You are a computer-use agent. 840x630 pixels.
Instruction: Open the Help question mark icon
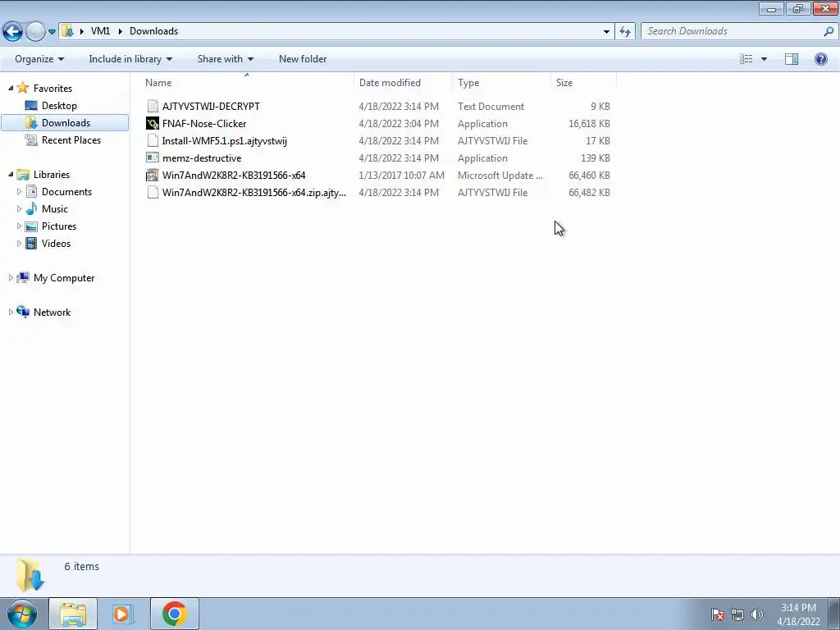click(820, 59)
